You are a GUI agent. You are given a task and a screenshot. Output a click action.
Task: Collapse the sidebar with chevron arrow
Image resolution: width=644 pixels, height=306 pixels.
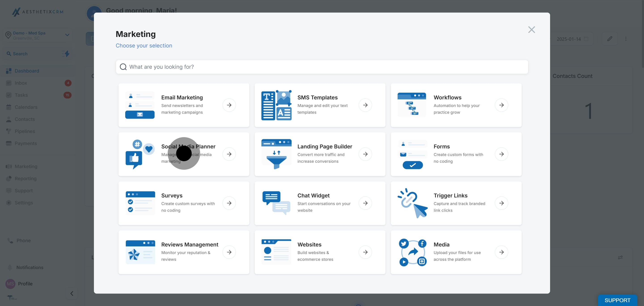tap(72, 293)
